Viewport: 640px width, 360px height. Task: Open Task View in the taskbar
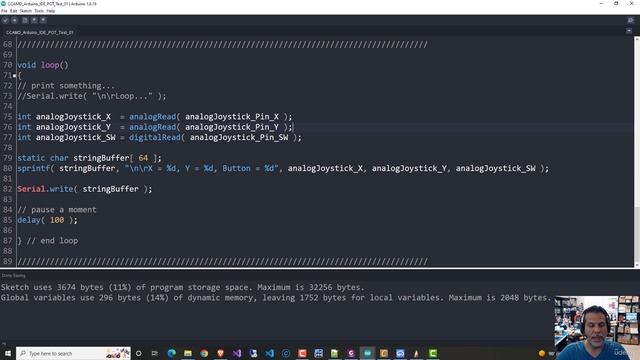click(155, 353)
